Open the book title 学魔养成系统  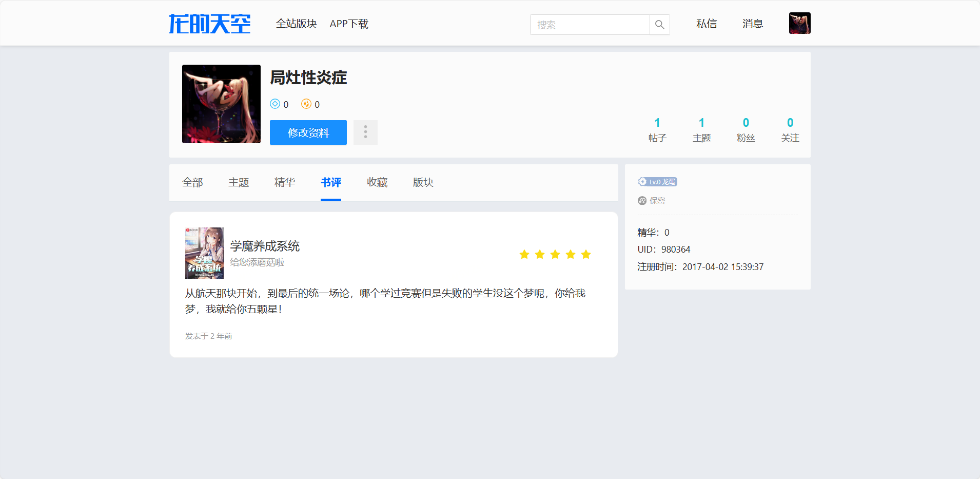pyautogui.click(x=265, y=246)
